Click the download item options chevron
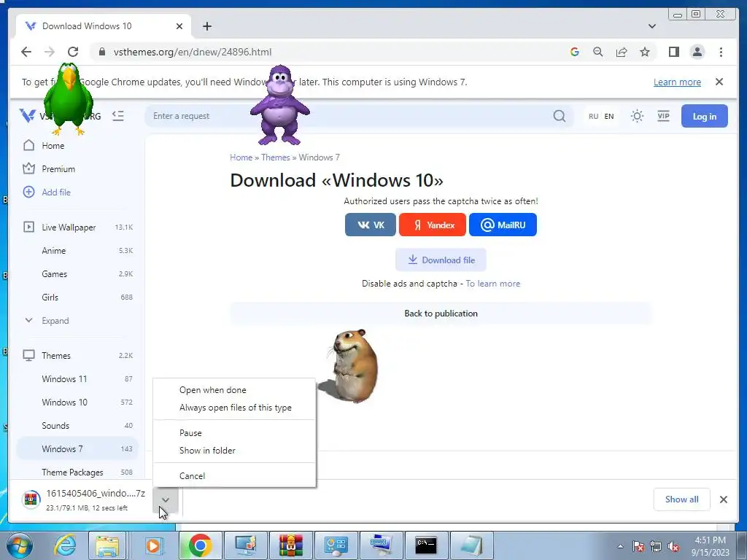747x560 pixels. pyautogui.click(x=166, y=500)
